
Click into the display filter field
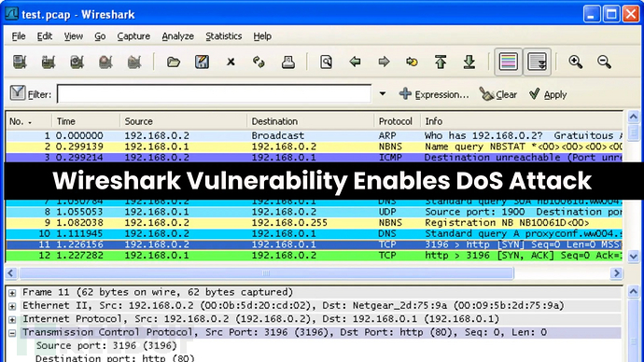point(214,94)
